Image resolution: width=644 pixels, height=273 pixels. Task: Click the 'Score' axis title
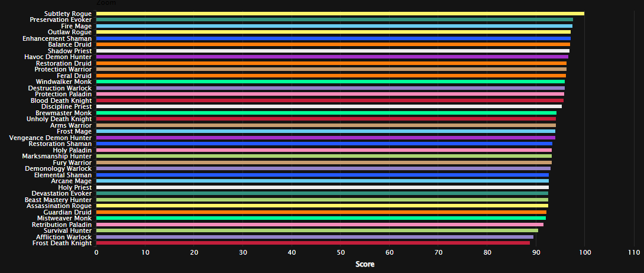[365, 264]
